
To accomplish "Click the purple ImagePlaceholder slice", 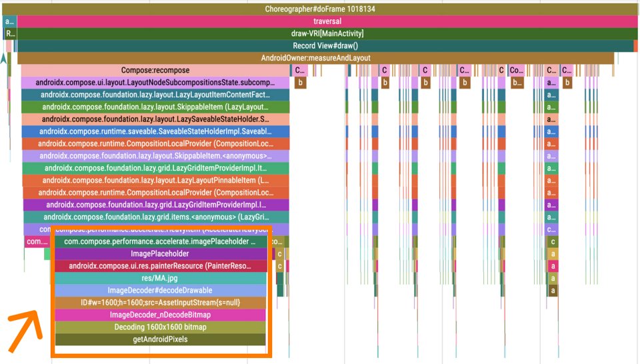I will coord(160,253).
